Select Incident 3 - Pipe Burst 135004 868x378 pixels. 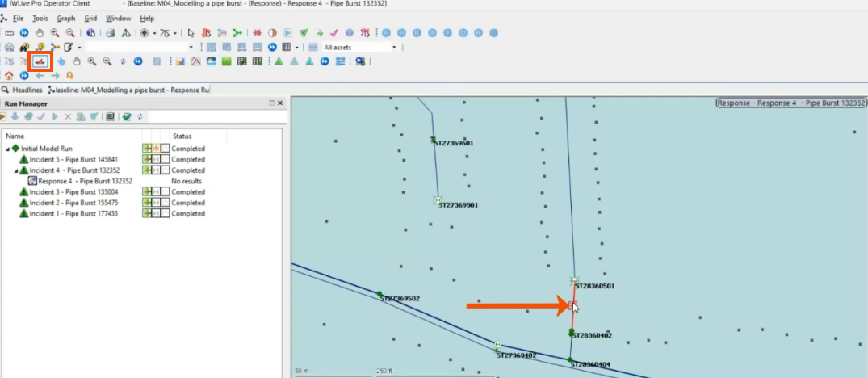click(x=73, y=192)
